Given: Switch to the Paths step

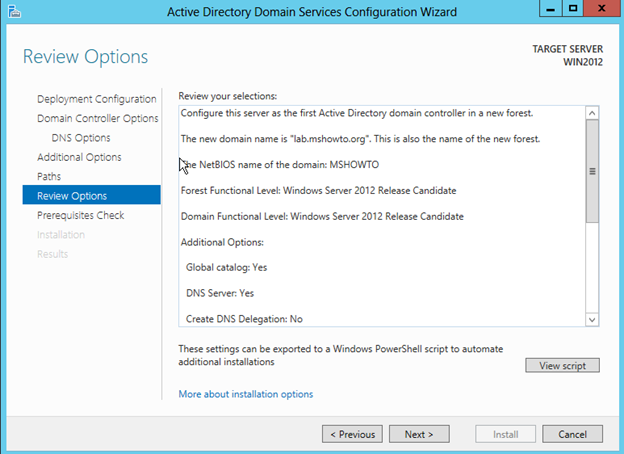Looking at the screenshot, I should (49, 176).
